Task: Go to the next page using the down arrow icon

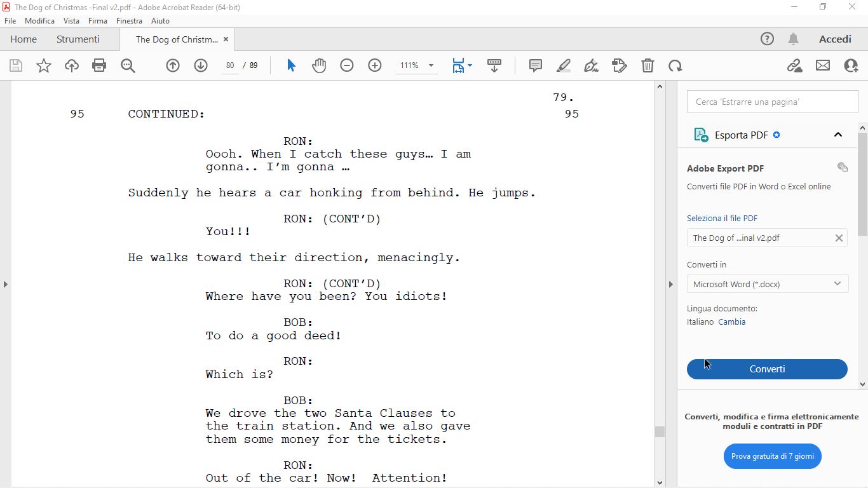Action: coord(201,65)
